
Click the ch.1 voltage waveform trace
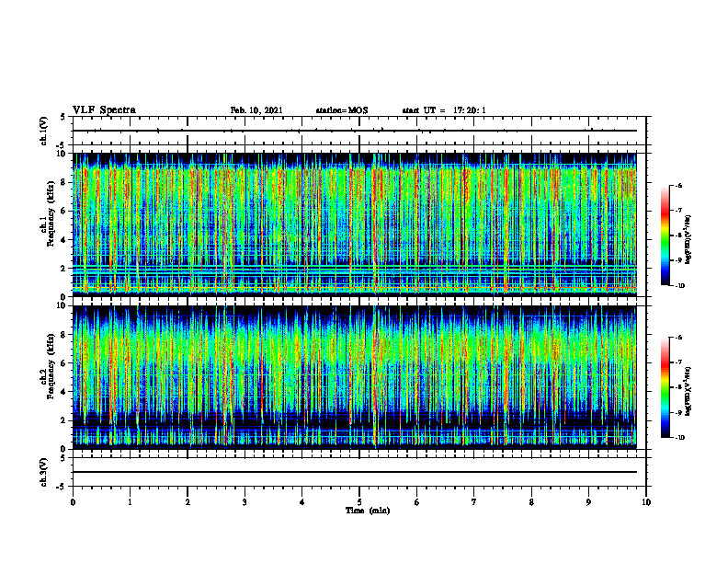tap(355, 131)
